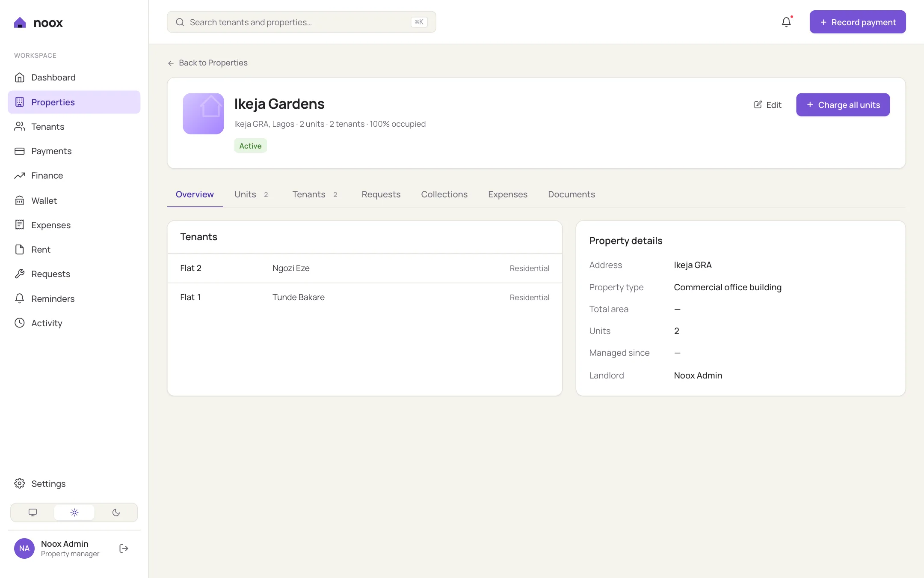Open the Rent sidebar item
Screen dimensions: 924x578
pyautogui.click(x=74, y=250)
